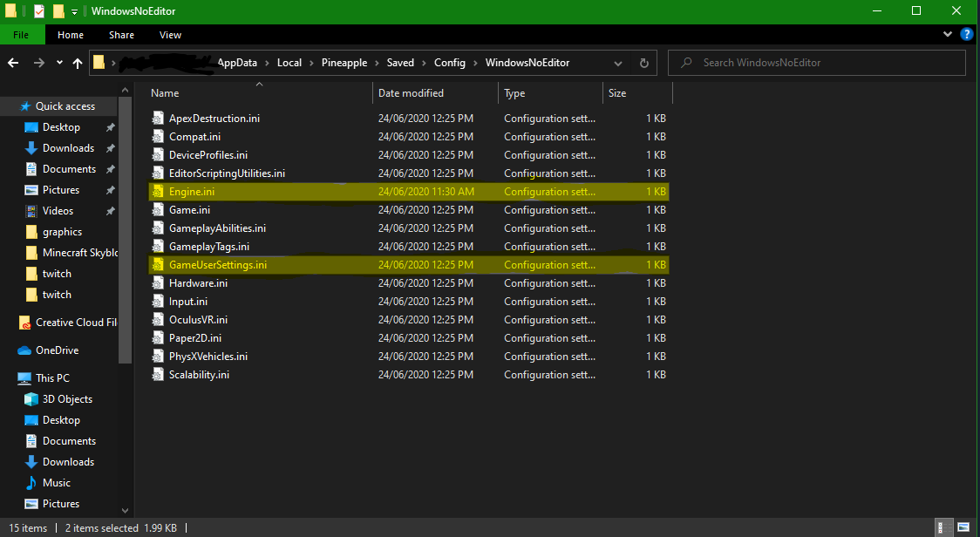Switch to large thumbnails view in status bar
980x537 pixels.
tap(965, 528)
